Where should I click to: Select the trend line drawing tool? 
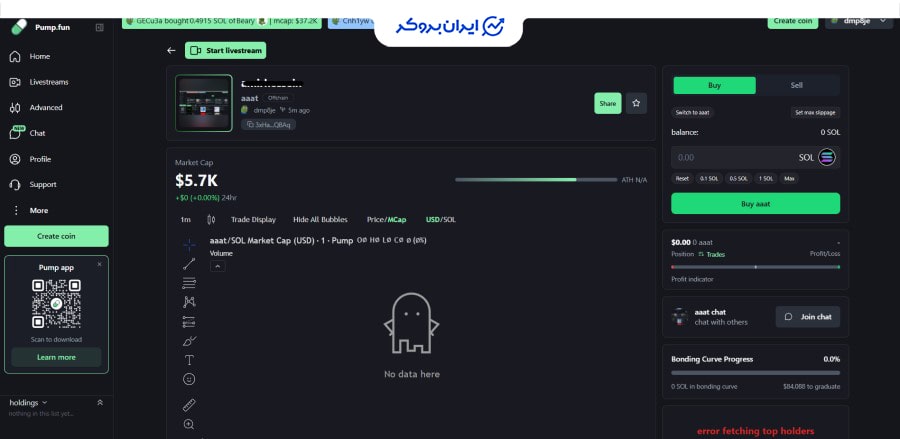coord(189,264)
